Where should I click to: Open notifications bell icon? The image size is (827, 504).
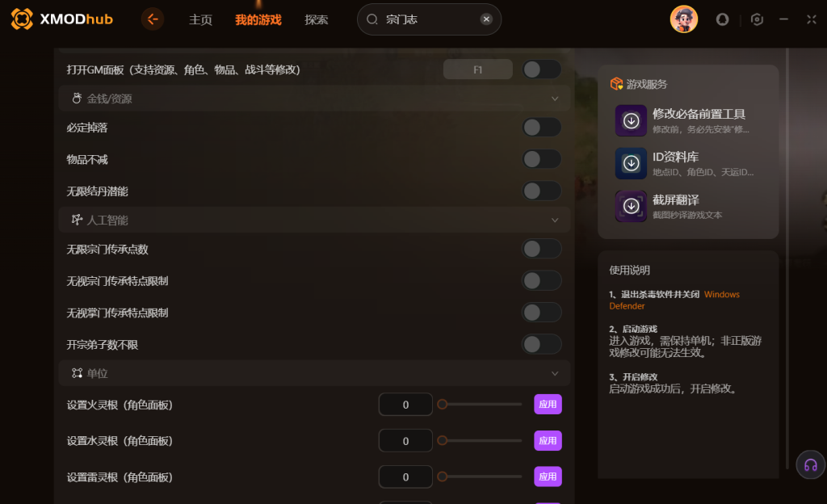point(722,19)
